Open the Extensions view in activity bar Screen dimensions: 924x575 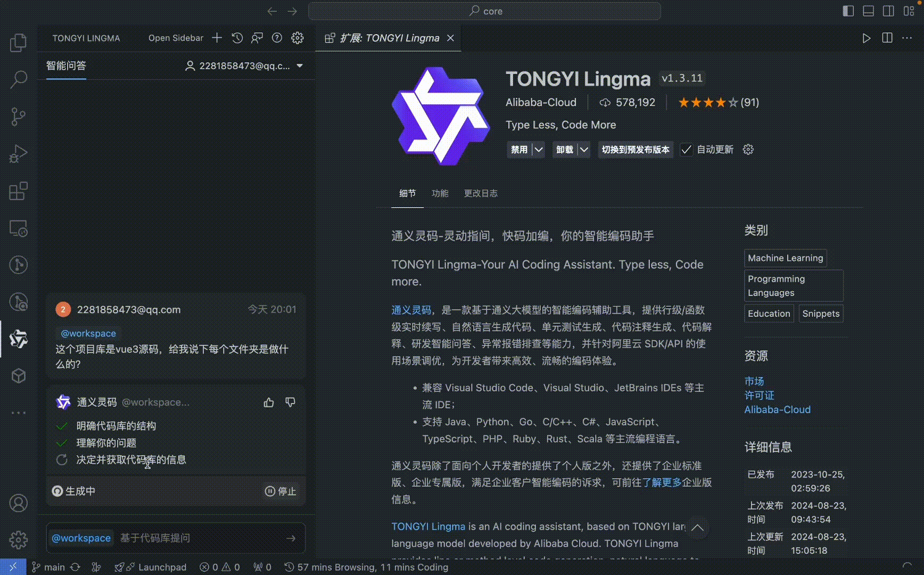[x=19, y=191]
